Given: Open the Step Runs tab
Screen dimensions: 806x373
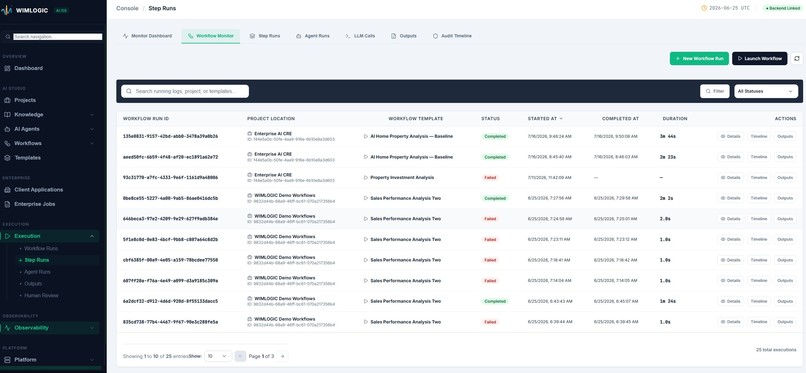Looking at the screenshot, I should click(x=265, y=36).
